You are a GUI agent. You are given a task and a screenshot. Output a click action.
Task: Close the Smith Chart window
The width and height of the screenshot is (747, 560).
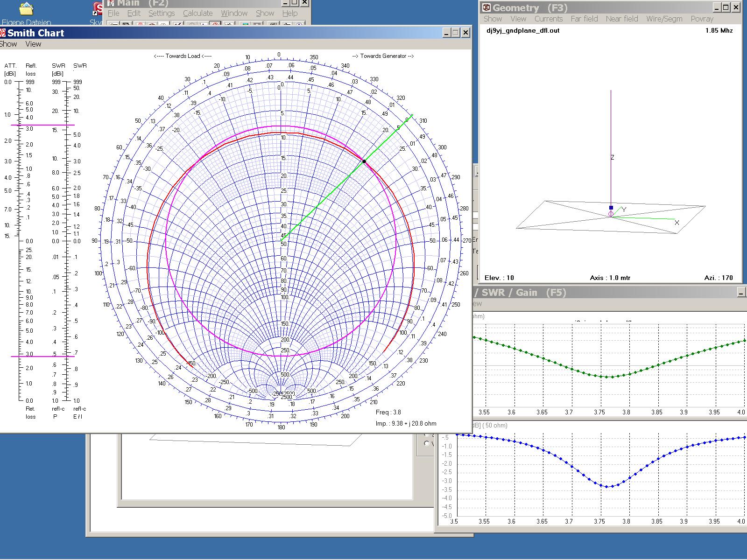[465, 33]
